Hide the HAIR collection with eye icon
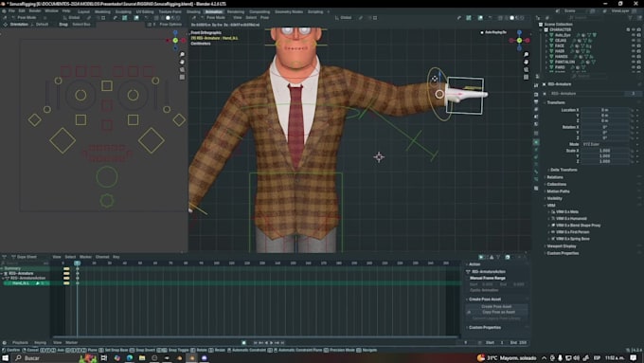The image size is (644, 363). 634,51
